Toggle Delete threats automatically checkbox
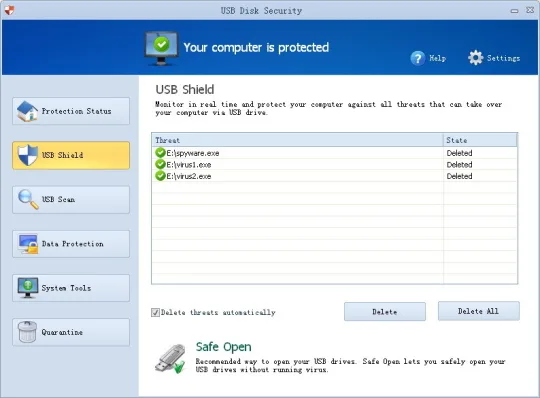Image resolution: width=540 pixels, height=398 pixels. click(155, 312)
